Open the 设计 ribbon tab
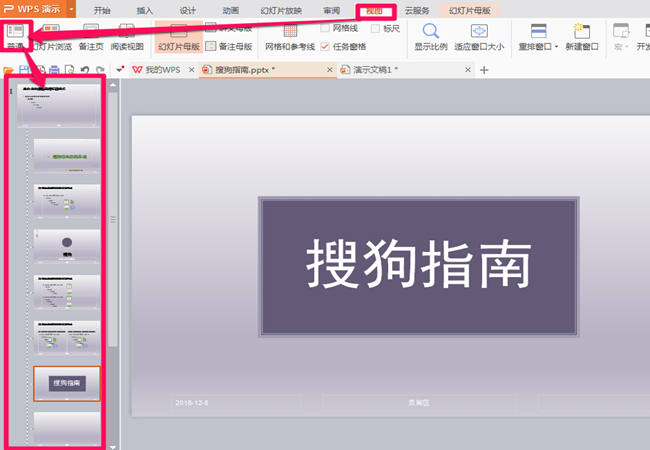Screen dimensions: 650x450 [x=187, y=10]
